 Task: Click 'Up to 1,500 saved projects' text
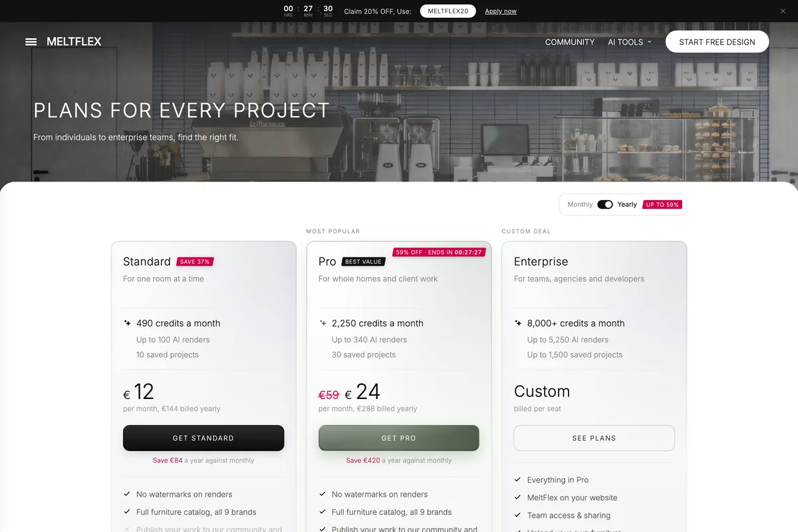(x=575, y=355)
